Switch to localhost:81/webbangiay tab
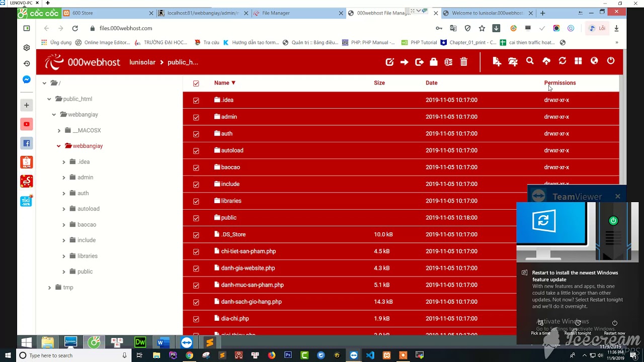This screenshot has width=644, height=362. point(202,13)
